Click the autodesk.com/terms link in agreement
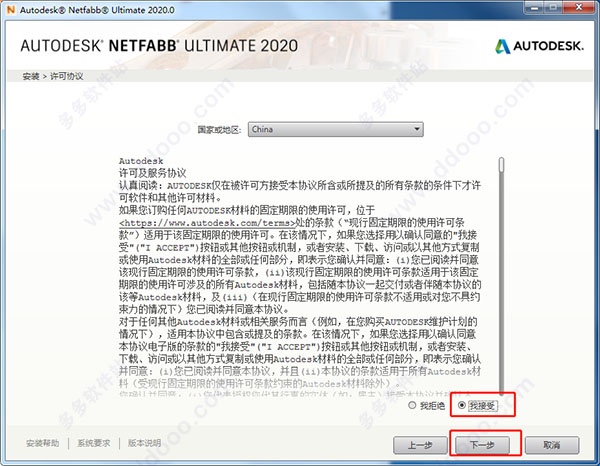The width and height of the screenshot is (600, 466). [x=207, y=223]
